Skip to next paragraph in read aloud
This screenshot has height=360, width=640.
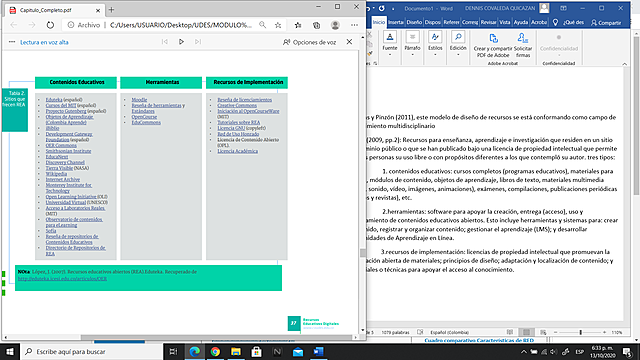[198, 42]
